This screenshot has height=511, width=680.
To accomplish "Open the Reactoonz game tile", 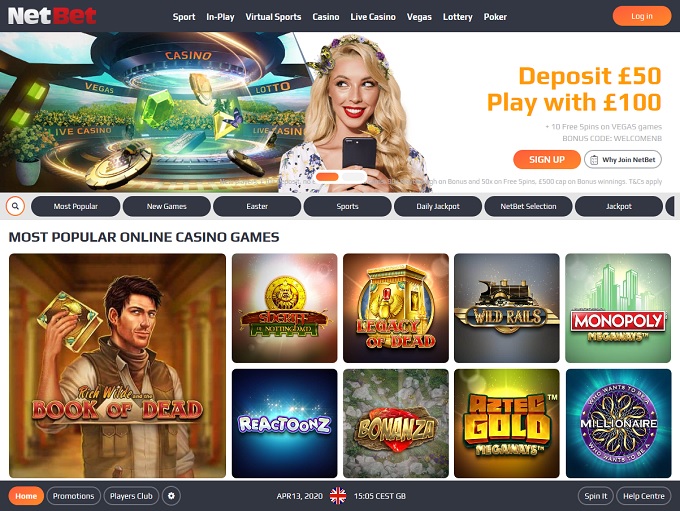I will coord(284,423).
